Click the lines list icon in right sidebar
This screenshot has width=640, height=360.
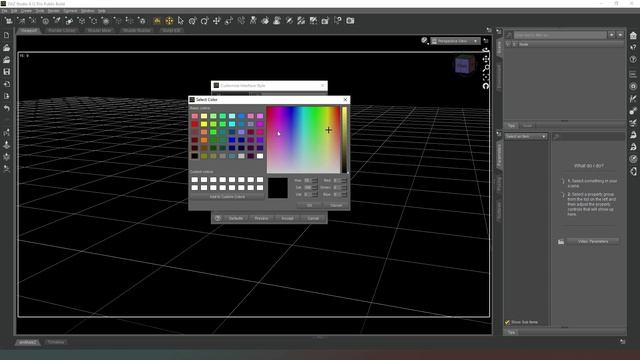click(633, 74)
